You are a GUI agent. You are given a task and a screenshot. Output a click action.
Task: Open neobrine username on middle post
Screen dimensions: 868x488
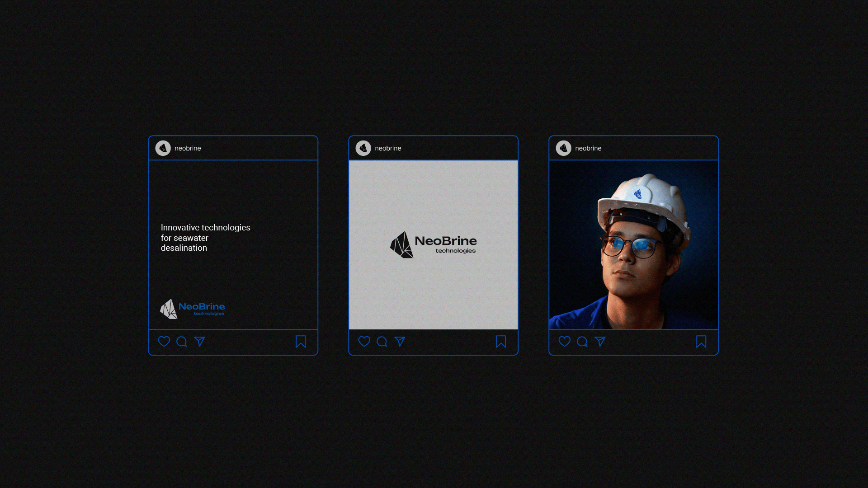tap(388, 148)
